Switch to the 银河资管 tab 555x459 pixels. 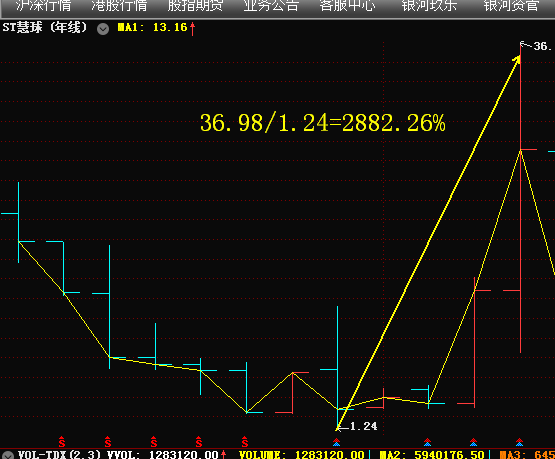(x=511, y=6)
